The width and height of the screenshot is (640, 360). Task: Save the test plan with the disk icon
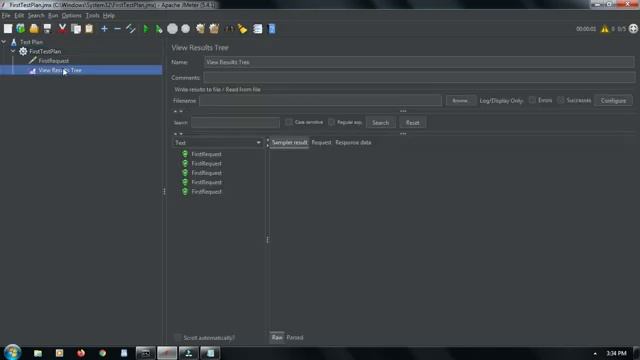47,29
